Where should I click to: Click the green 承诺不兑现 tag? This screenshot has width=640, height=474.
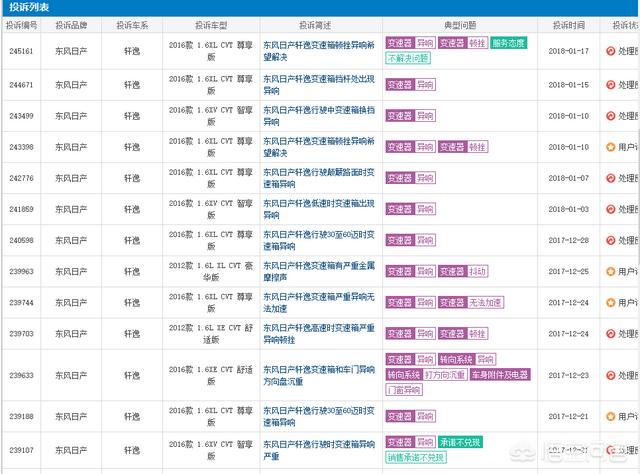(x=460, y=442)
